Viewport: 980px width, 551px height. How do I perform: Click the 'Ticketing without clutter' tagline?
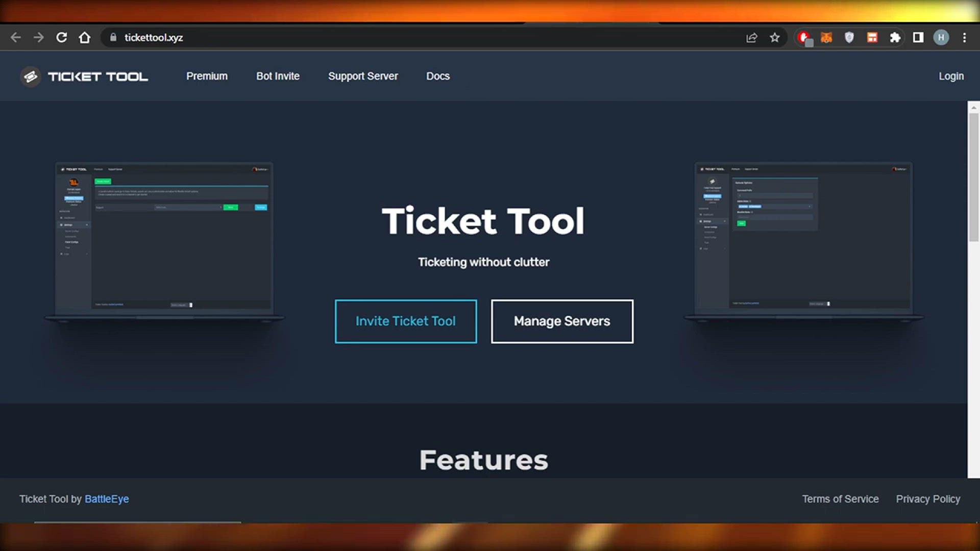pyautogui.click(x=483, y=262)
